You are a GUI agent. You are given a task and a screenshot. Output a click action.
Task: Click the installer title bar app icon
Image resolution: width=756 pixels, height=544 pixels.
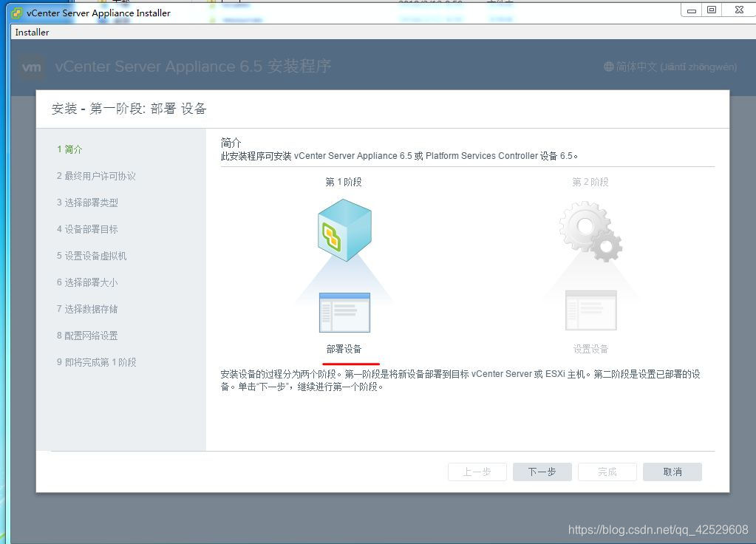point(17,13)
